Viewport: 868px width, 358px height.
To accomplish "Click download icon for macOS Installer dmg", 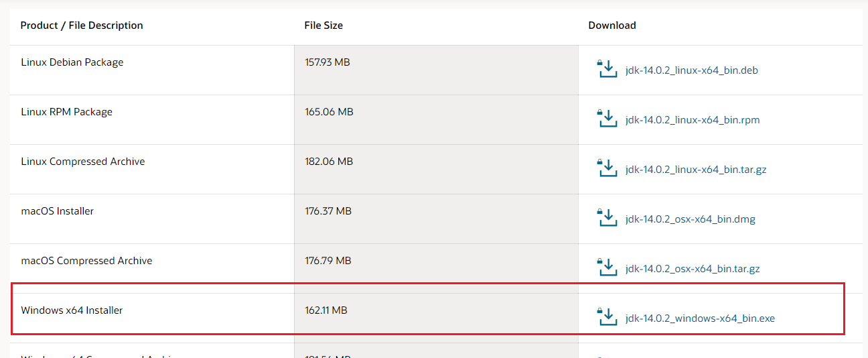I will (606, 218).
